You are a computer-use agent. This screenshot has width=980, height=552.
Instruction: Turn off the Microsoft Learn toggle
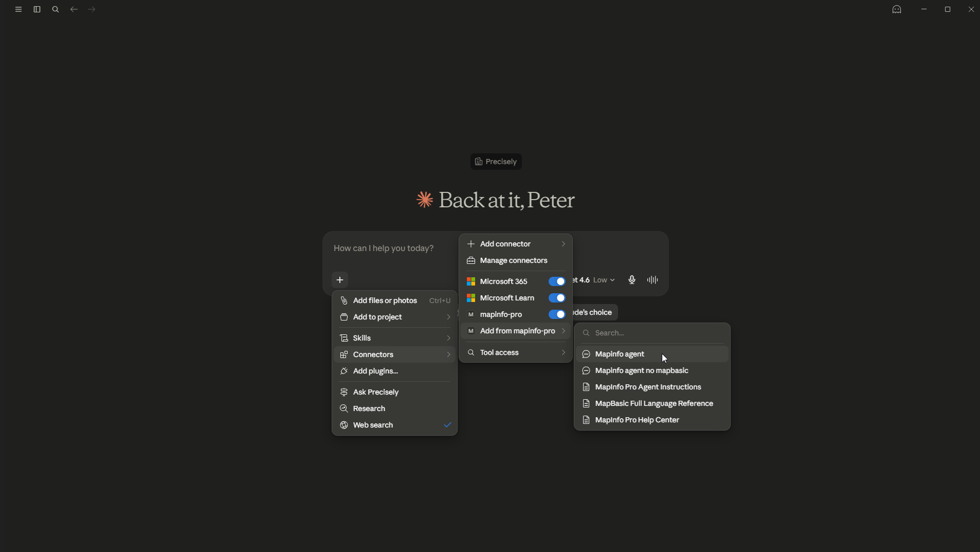pos(557,298)
